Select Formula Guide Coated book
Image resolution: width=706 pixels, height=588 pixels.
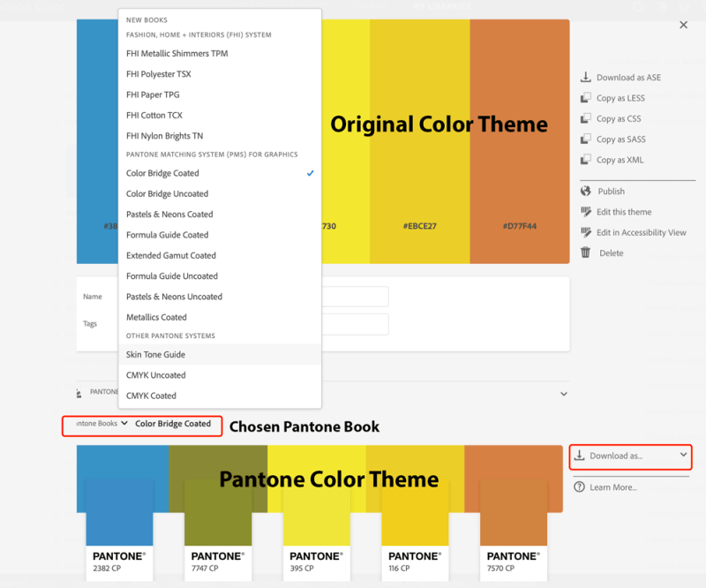(166, 235)
